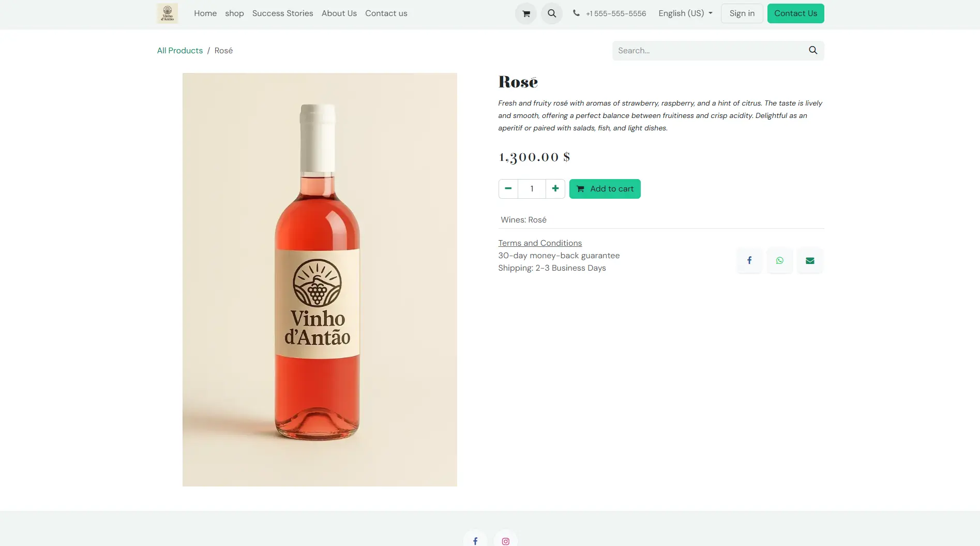
Task: Expand the English (US) language dropdown
Action: click(x=685, y=13)
